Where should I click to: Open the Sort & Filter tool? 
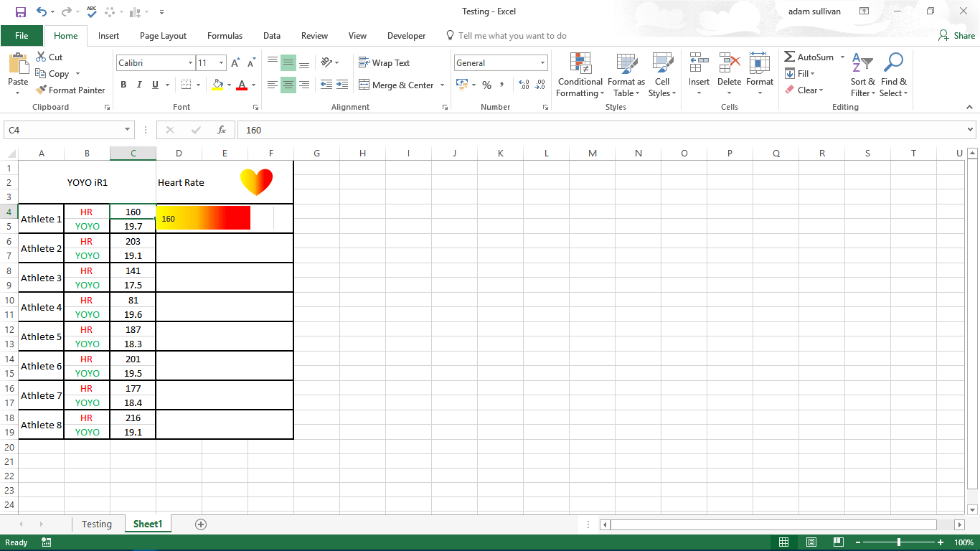[862, 64]
